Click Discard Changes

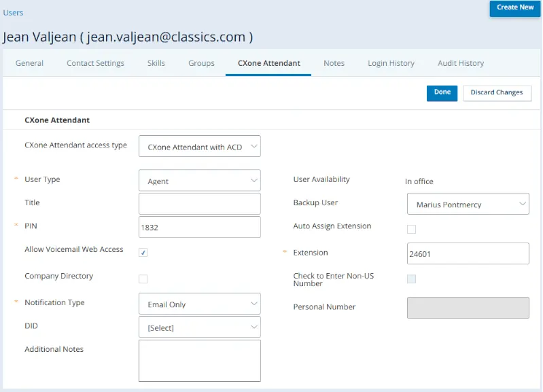click(x=497, y=93)
